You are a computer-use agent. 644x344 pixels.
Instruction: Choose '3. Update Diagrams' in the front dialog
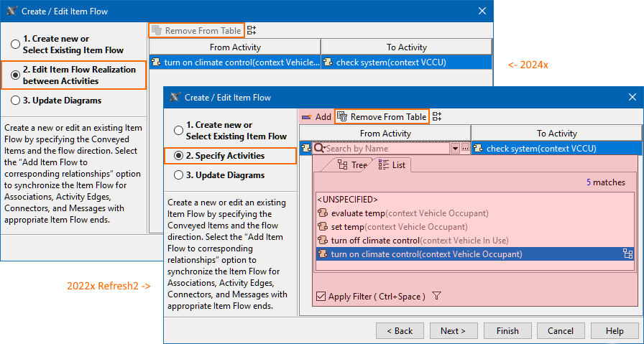[x=178, y=175]
